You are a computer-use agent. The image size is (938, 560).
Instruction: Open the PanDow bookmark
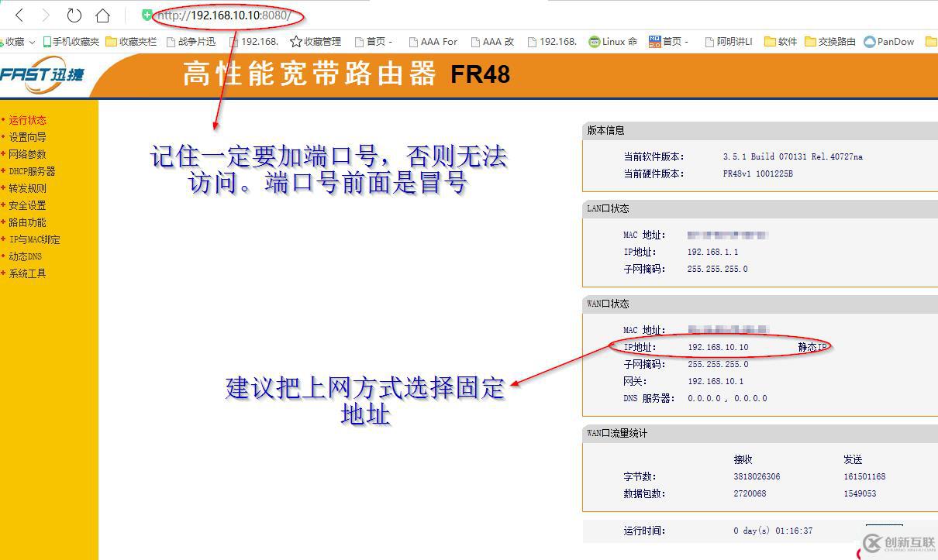coord(889,42)
